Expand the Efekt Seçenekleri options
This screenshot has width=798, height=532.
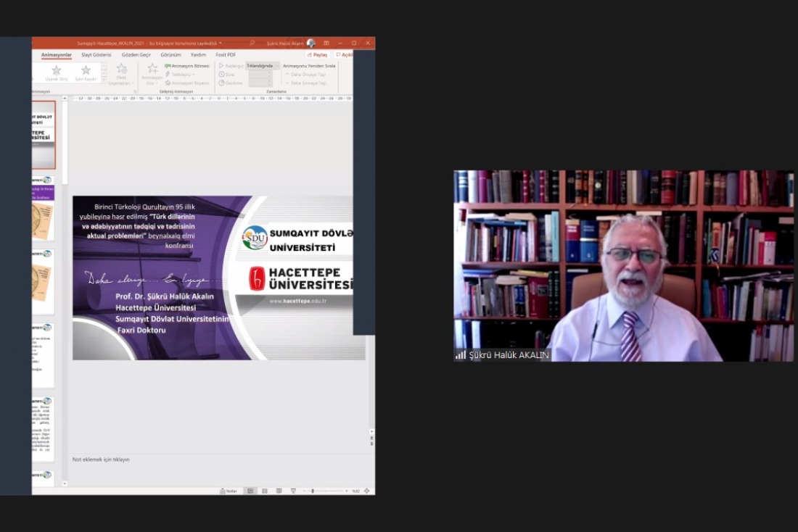pos(121,74)
